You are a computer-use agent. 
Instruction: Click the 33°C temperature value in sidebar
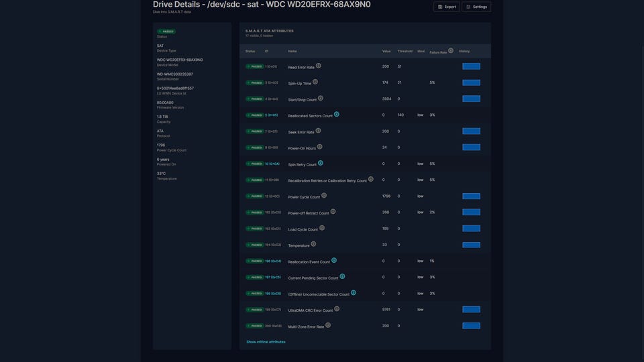point(161,174)
